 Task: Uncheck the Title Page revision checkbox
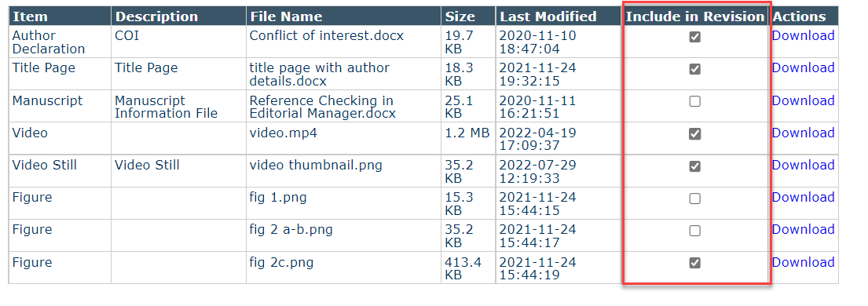tap(694, 69)
